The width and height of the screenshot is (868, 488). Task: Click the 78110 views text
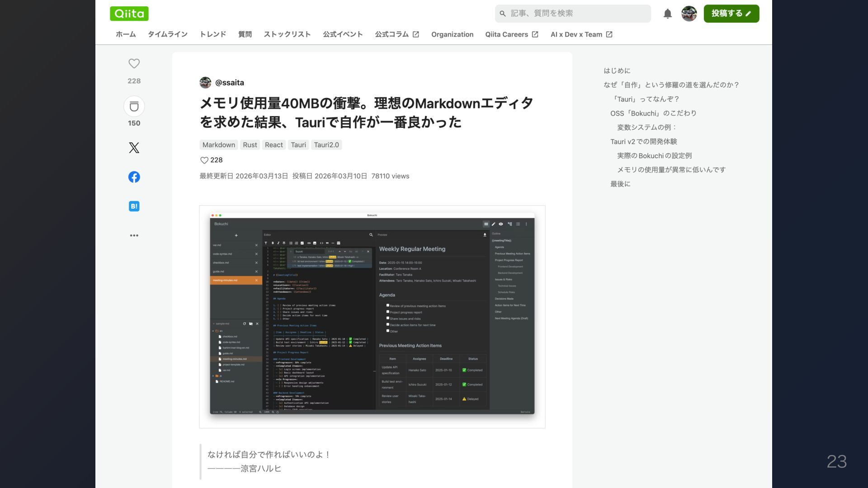(390, 176)
